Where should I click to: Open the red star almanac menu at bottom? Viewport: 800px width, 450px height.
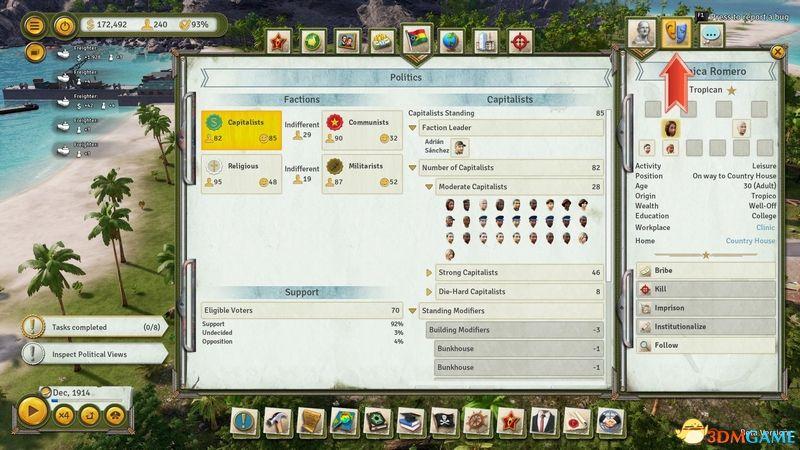510,422
